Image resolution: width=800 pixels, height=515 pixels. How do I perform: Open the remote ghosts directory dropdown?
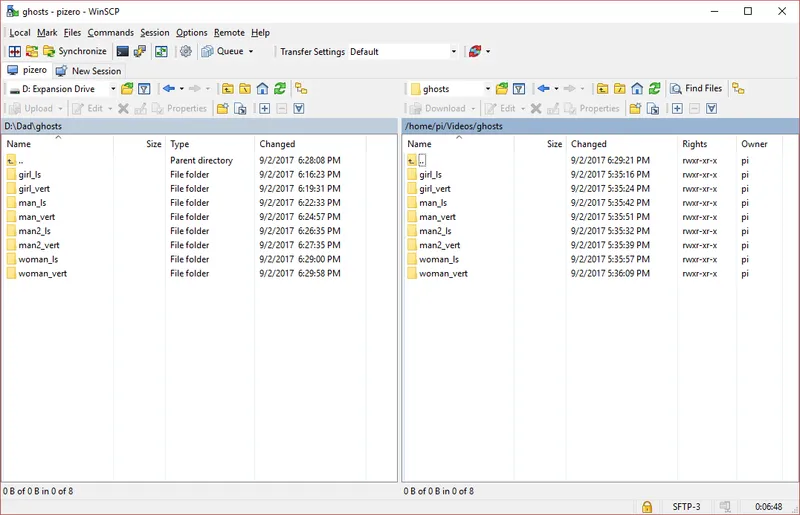tap(487, 89)
